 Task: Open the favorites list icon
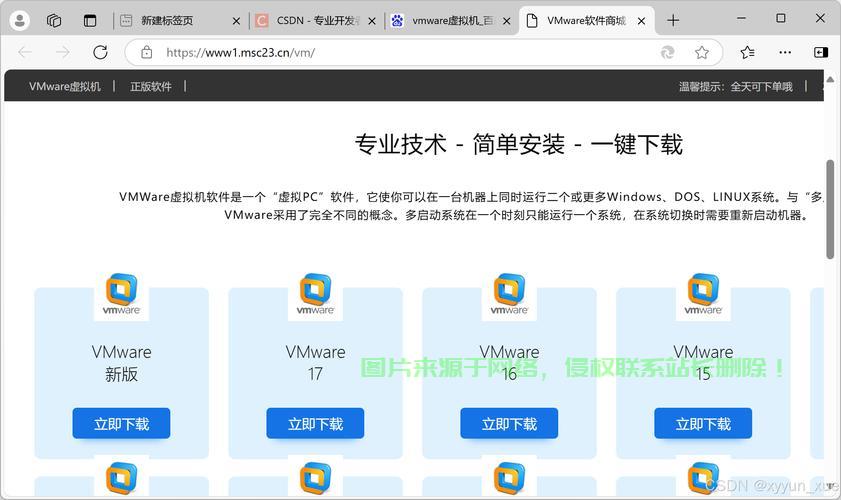pyautogui.click(x=747, y=52)
